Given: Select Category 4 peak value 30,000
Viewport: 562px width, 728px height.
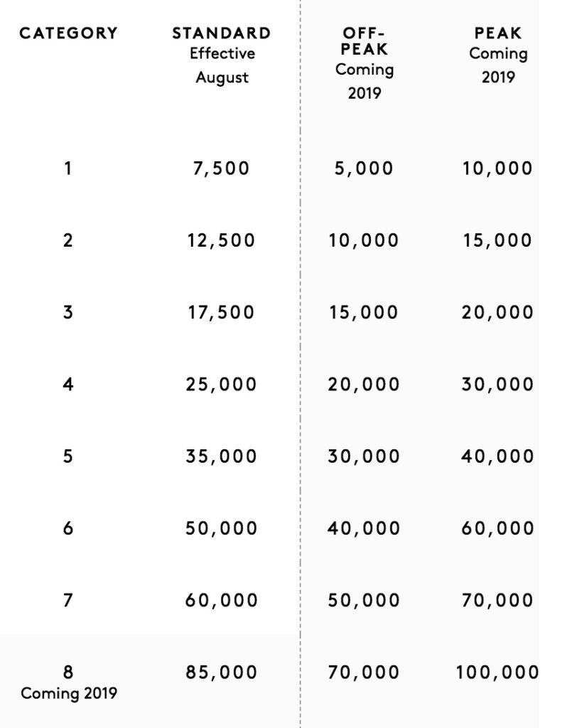Looking at the screenshot, I should click(x=497, y=385).
